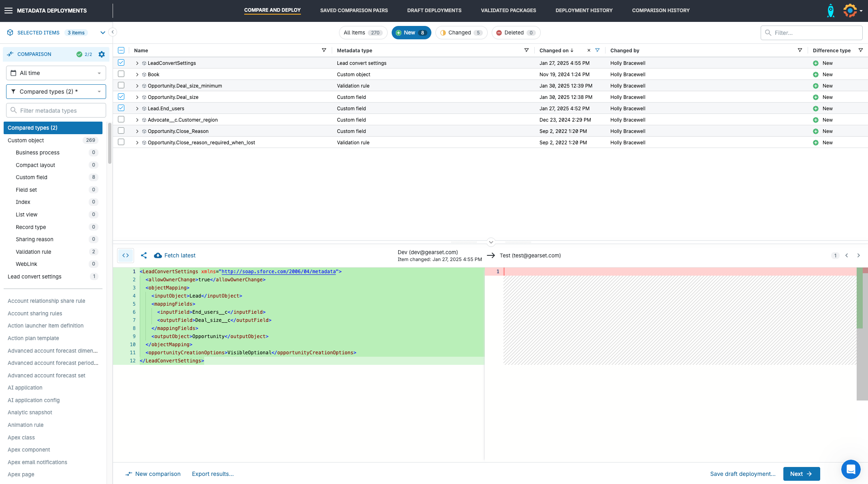Click Export results link
The image size is (868, 484).
(x=213, y=474)
